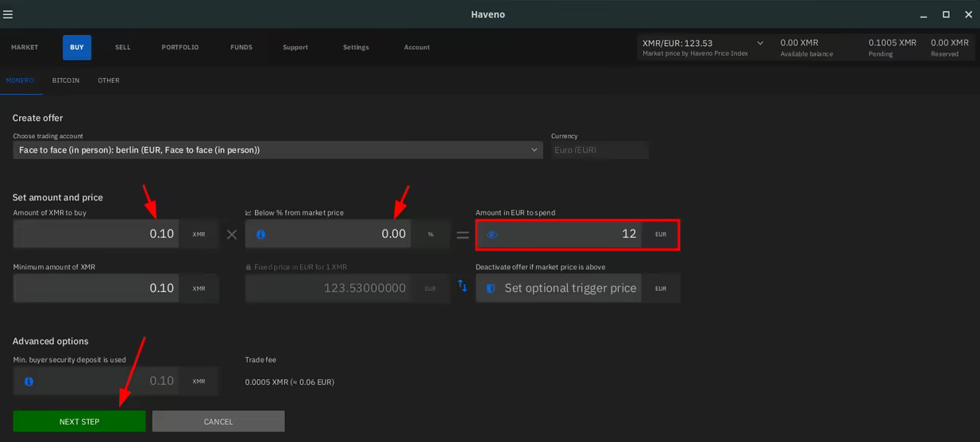980x442 pixels.
Task: Click info icon in percent-from-market field
Action: (x=260, y=235)
